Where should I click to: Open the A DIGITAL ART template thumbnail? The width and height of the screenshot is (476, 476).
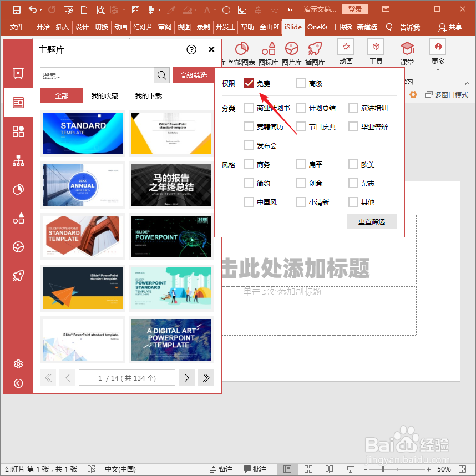pyautogui.click(x=171, y=340)
